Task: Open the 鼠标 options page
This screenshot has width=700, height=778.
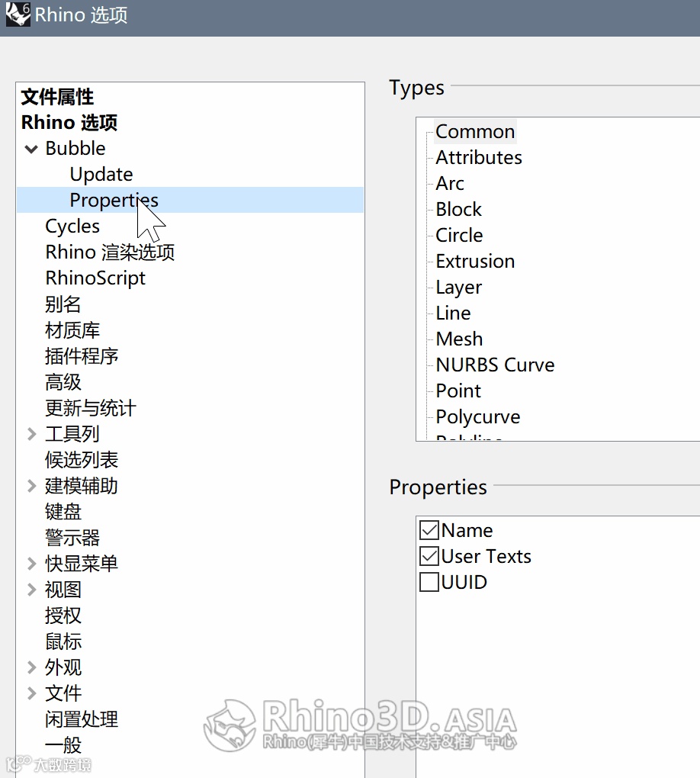Action: (x=63, y=641)
